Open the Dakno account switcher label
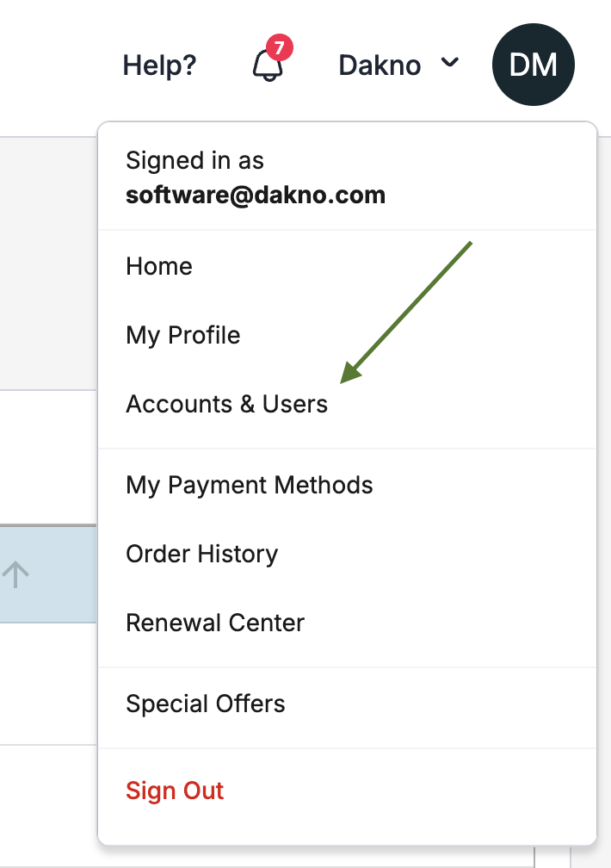Image resolution: width=611 pixels, height=868 pixels. [x=380, y=65]
